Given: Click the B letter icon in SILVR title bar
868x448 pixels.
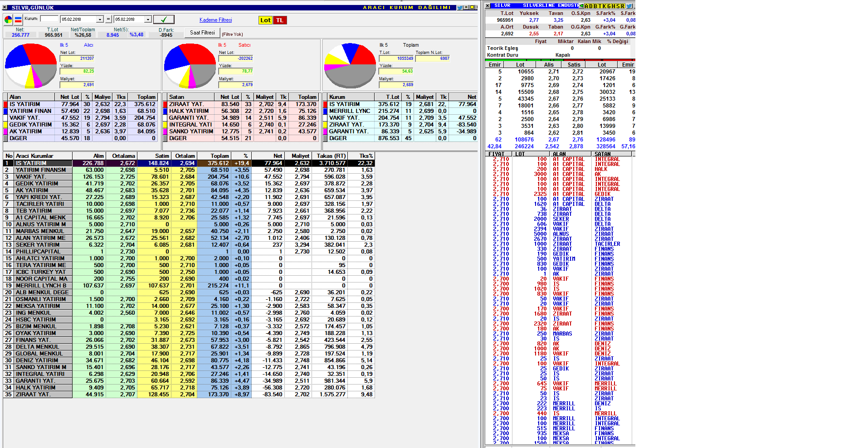Looking at the screenshot, I should pyautogui.click(x=595, y=6).
